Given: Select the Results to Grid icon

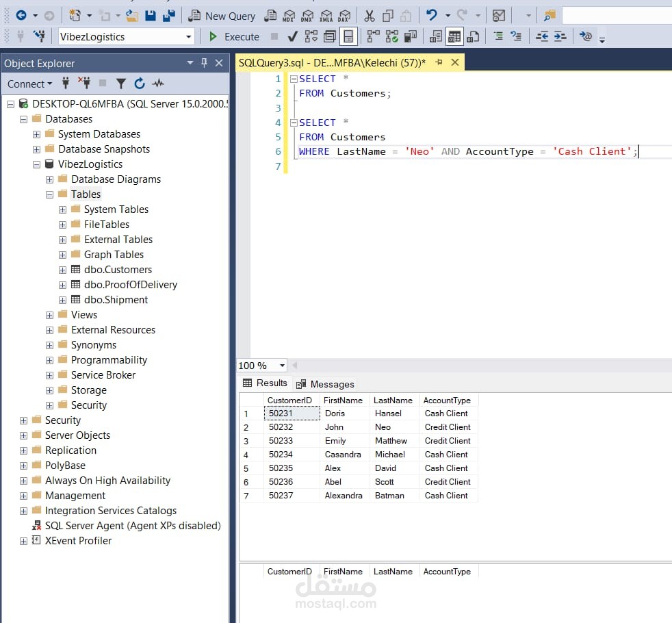Looking at the screenshot, I should [454, 36].
